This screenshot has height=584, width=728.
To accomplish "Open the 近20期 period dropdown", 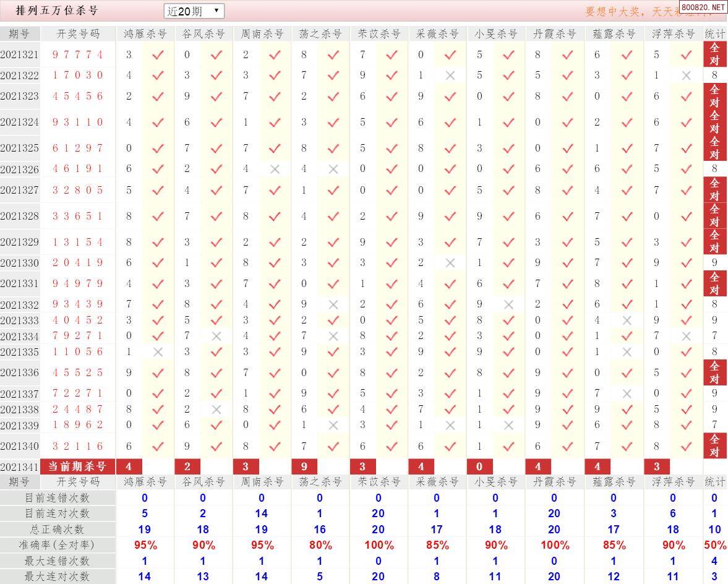I will (194, 11).
